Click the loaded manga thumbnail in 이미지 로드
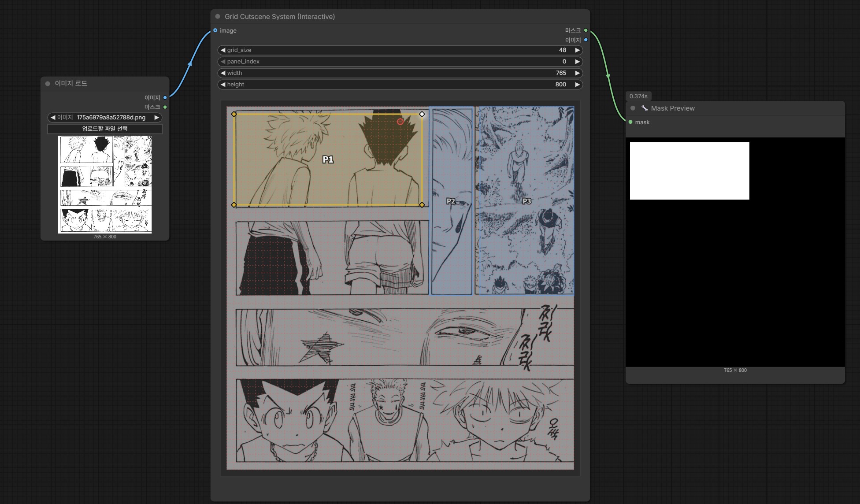The width and height of the screenshot is (860, 504). tap(105, 184)
